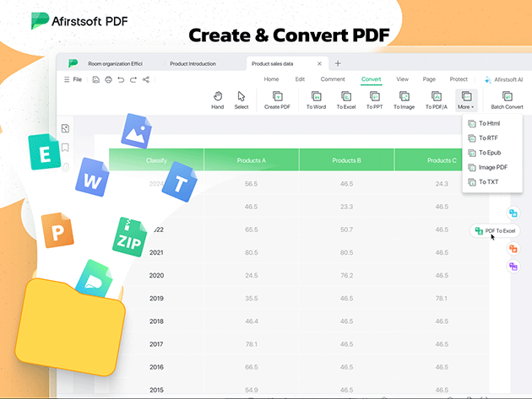Select To Html from dropdown

[489, 123]
